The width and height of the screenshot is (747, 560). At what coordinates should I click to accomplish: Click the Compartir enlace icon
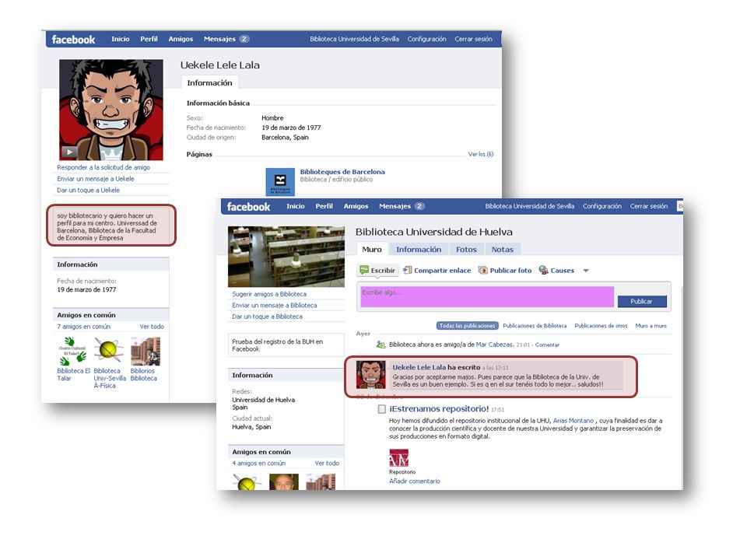[407, 270]
